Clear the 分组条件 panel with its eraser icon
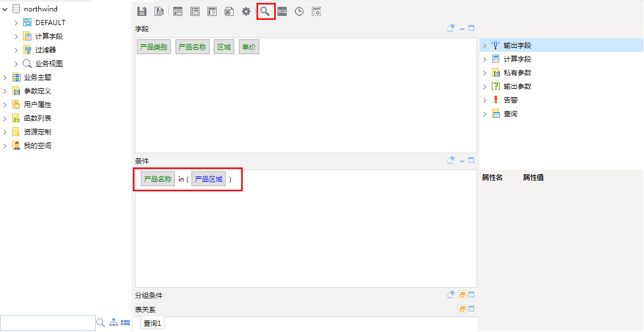The image size is (644, 332). [451, 294]
